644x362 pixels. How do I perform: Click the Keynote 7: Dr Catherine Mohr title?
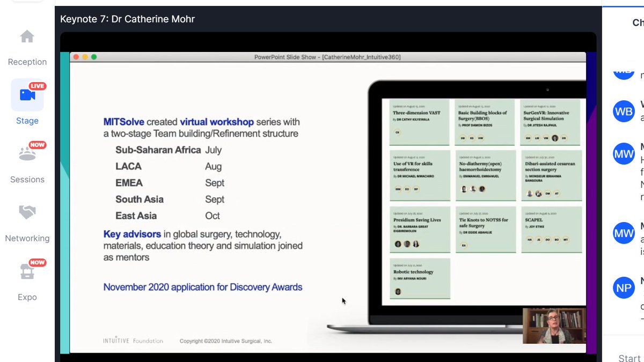(x=127, y=19)
